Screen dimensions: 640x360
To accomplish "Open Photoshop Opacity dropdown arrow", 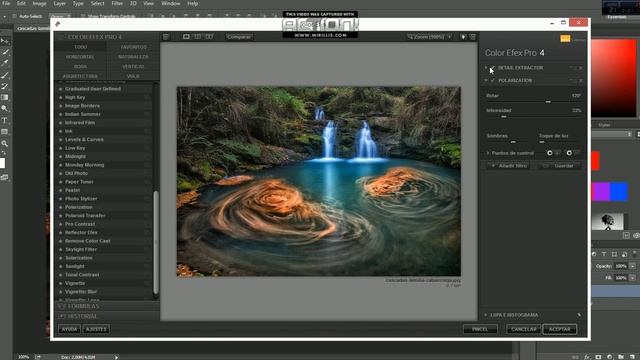I will pyautogui.click(x=632, y=266).
